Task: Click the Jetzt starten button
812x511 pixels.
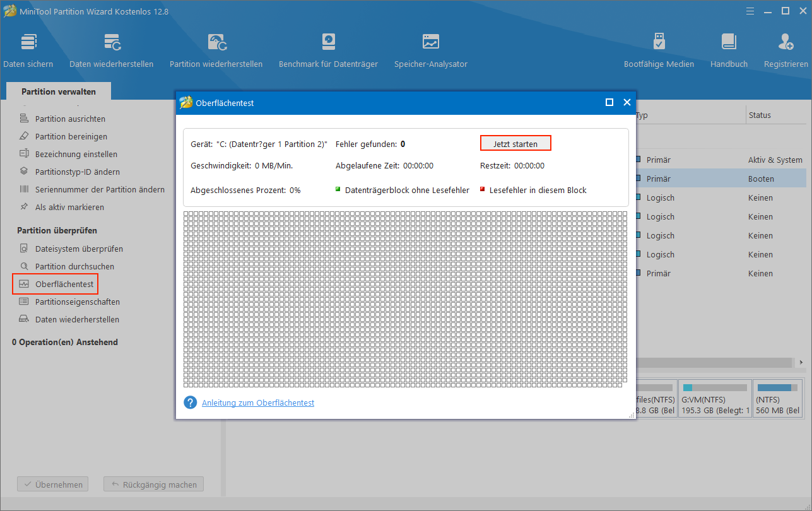Action: pyautogui.click(x=515, y=143)
